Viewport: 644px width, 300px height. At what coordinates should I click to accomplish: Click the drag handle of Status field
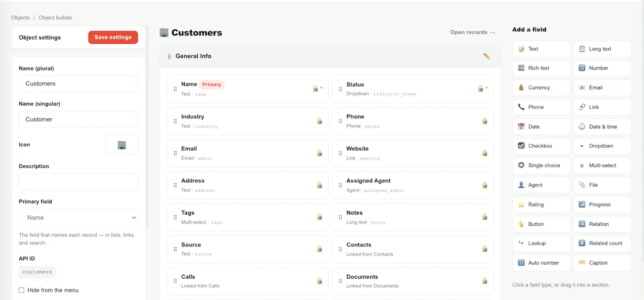point(341,89)
